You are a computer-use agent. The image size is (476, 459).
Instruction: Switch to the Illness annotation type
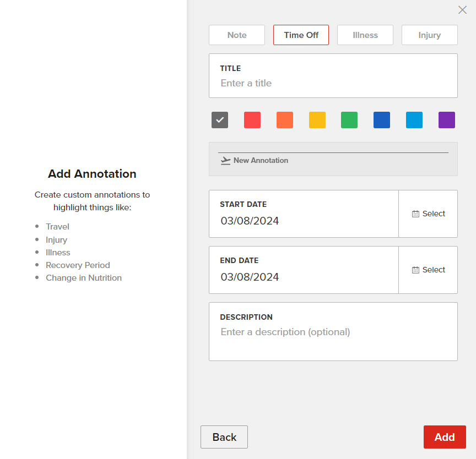point(365,35)
